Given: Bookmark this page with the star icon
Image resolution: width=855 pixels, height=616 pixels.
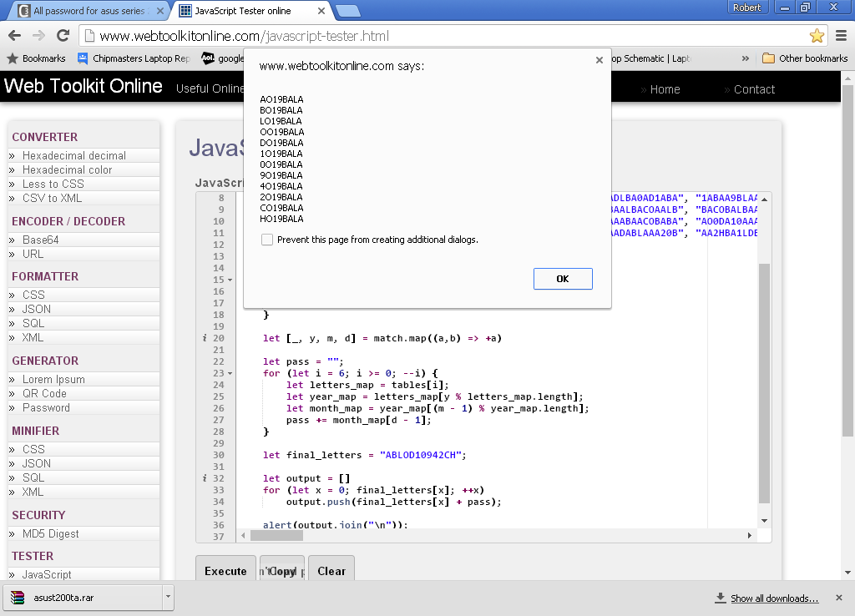Looking at the screenshot, I should point(817,36).
